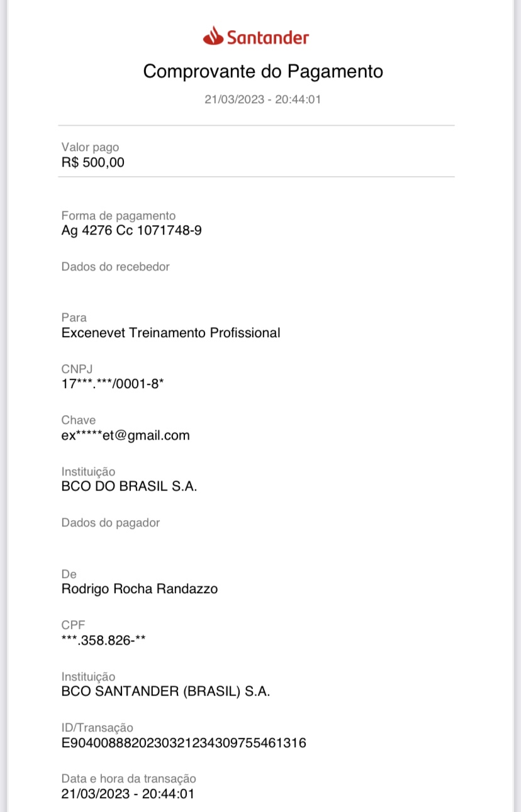Click the header timestamp below the title
Viewport: 521px width, 812px height.
pyautogui.click(x=262, y=99)
